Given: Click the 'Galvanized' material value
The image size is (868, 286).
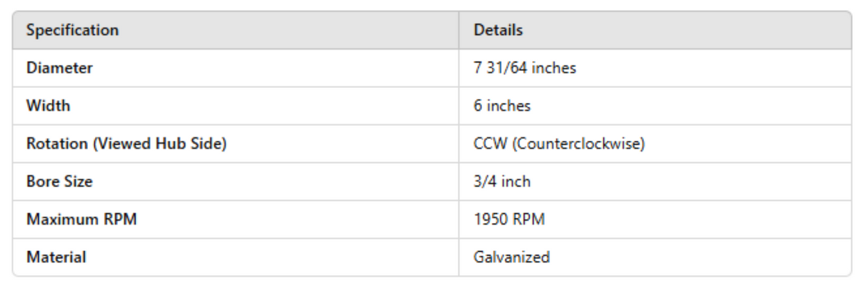Looking at the screenshot, I should (511, 257).
